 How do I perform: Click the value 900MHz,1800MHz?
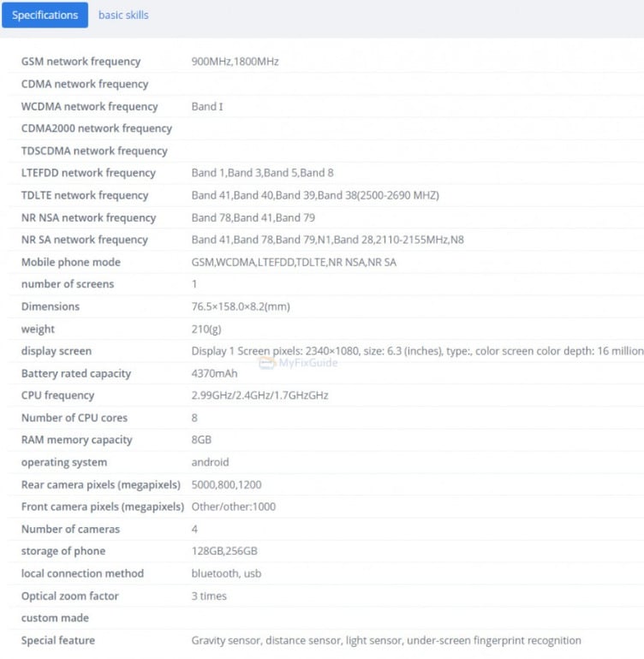[235, 62]
